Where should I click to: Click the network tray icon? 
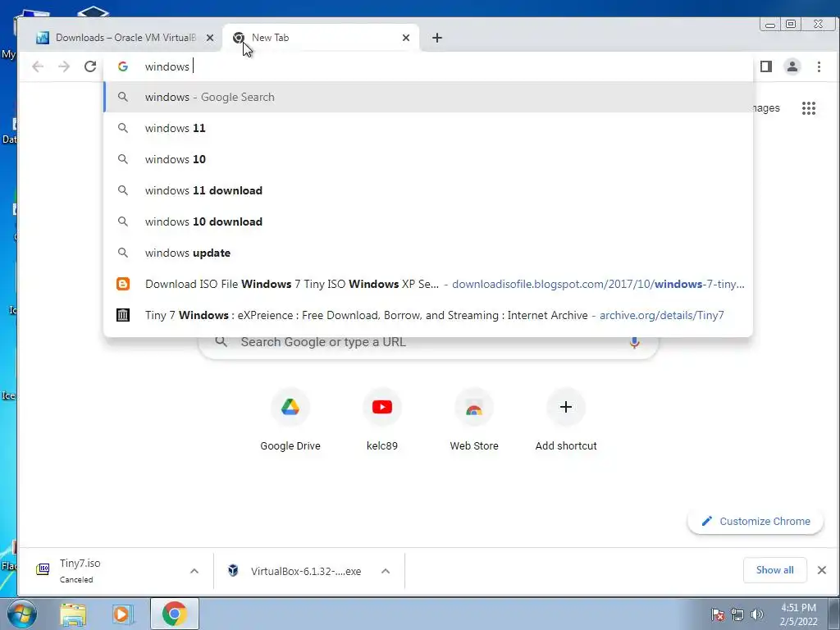coord(737,614)
